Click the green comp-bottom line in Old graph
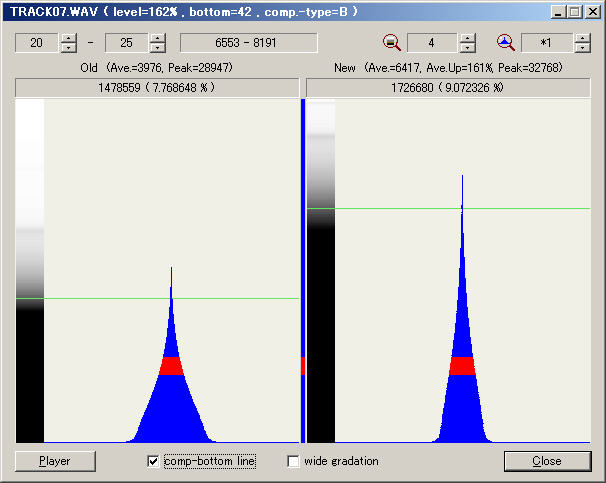The width and height of the screenshot is (606, 483). coord(158,298)
